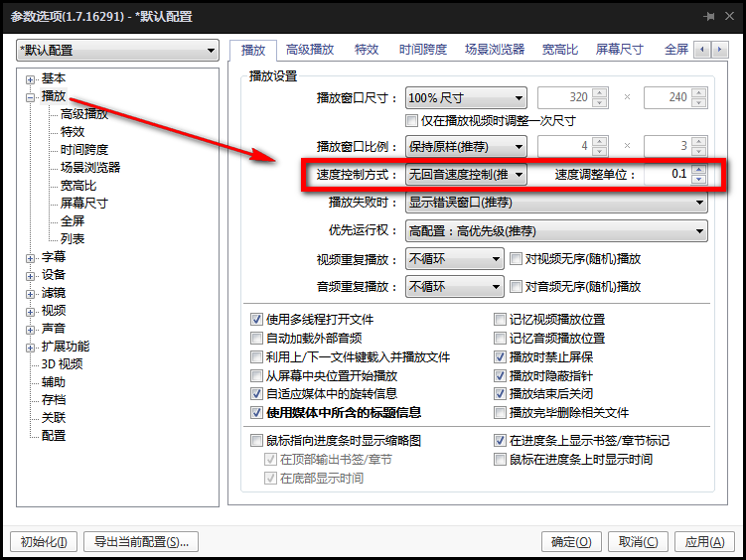
Task: Switch to the 高级播放 tab
Action: click(x=310, y=50)
